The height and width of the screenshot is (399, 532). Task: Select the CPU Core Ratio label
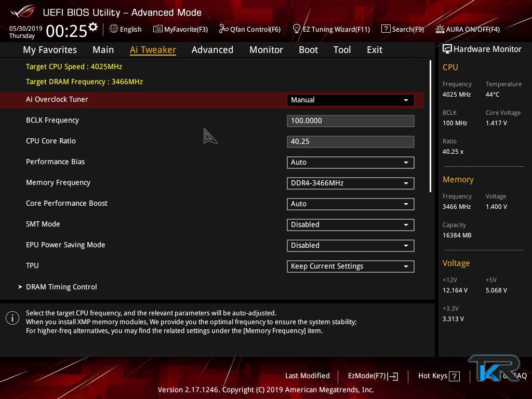click(x=51, y=141)
